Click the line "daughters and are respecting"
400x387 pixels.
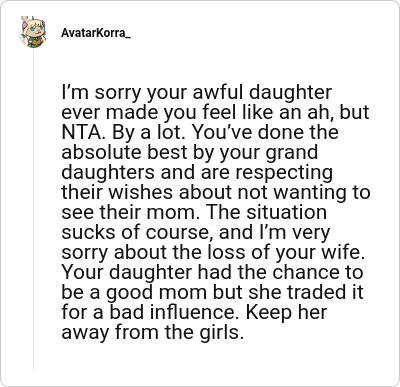(x=197, y=173)
